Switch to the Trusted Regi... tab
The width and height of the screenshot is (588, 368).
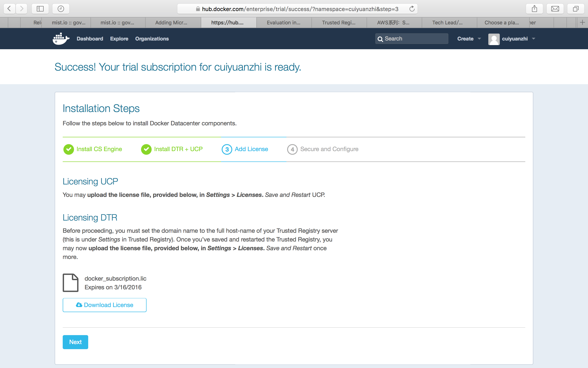[339, 22]
